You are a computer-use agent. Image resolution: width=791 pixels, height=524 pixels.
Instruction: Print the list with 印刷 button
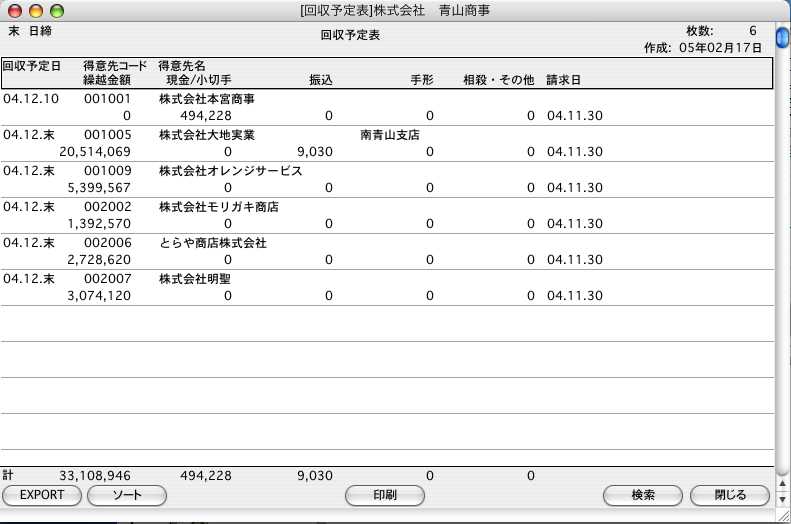(385, 495)
